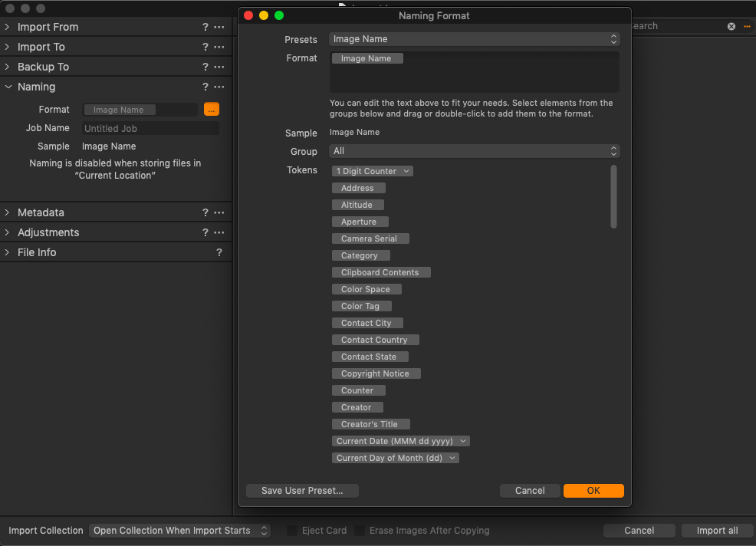756x546 pixels.
Task: Enable the Eject Card checkbox
Action: [x=292, y=531]
